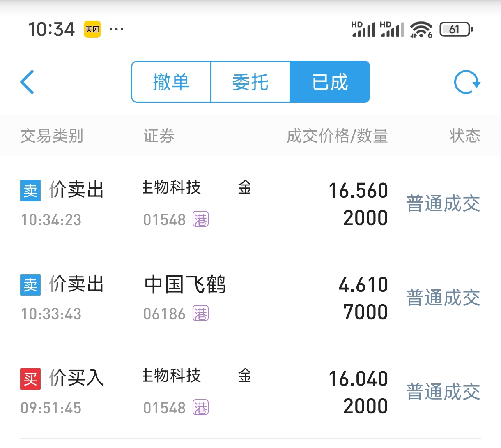The image size is (501, 448).
Task: Select the 已成 tab
Action: tap(330, 82)
